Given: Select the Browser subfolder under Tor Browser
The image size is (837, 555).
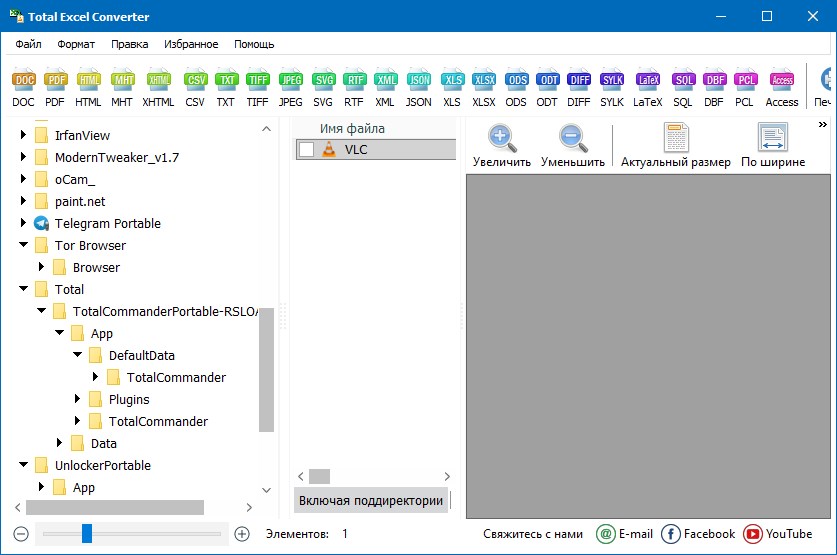Looking at the screenshot, I should [x=96, y=267].
